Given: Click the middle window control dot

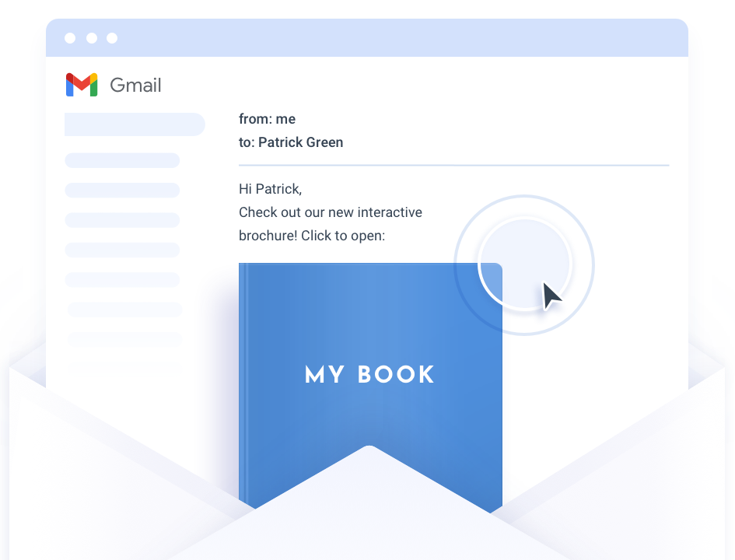Looking at the screenshot, I should coord(93,37).
